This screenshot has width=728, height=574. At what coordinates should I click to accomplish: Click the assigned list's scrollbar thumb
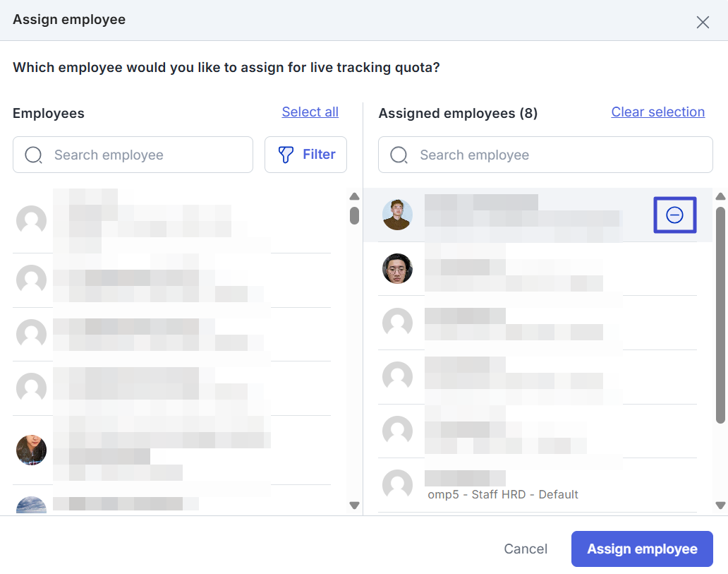[720, 314]
